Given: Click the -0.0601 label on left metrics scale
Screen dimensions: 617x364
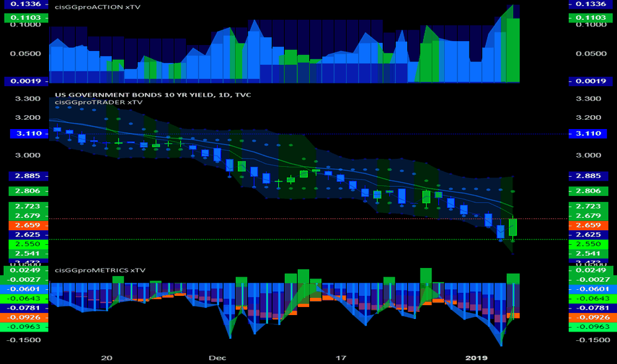Looking at the screenshot, I should coord(24,289).
